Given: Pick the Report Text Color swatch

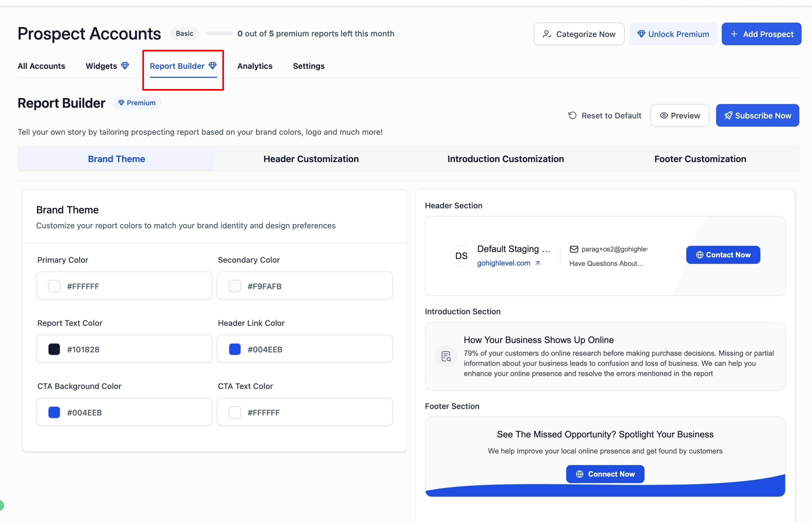Looking at the screenshot, I should [x=54, y=349].
